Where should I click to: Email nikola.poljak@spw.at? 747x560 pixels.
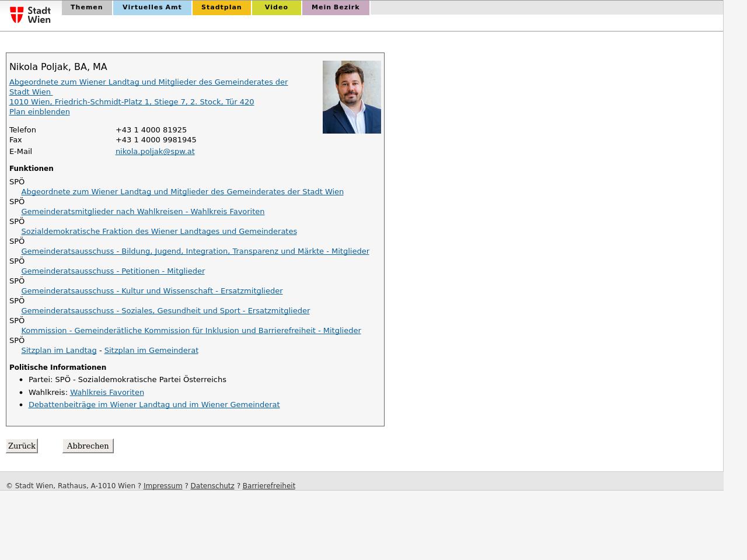155,152
